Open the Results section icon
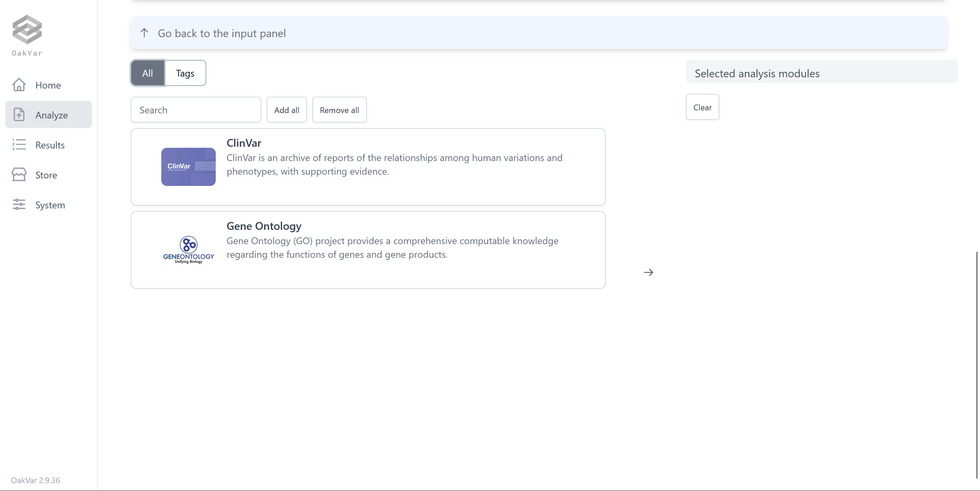 coord(18,145)
